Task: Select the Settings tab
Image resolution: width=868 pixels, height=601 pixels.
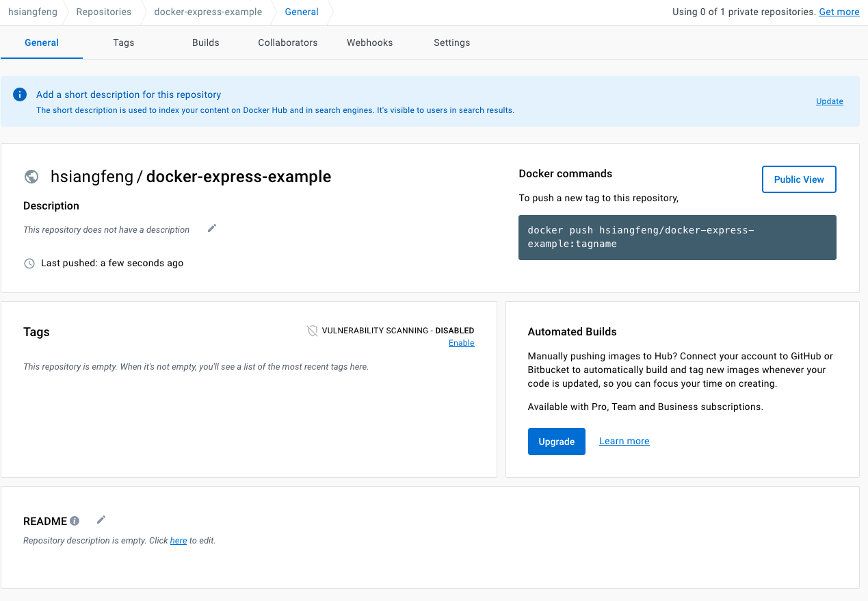Action: [451, 42]
